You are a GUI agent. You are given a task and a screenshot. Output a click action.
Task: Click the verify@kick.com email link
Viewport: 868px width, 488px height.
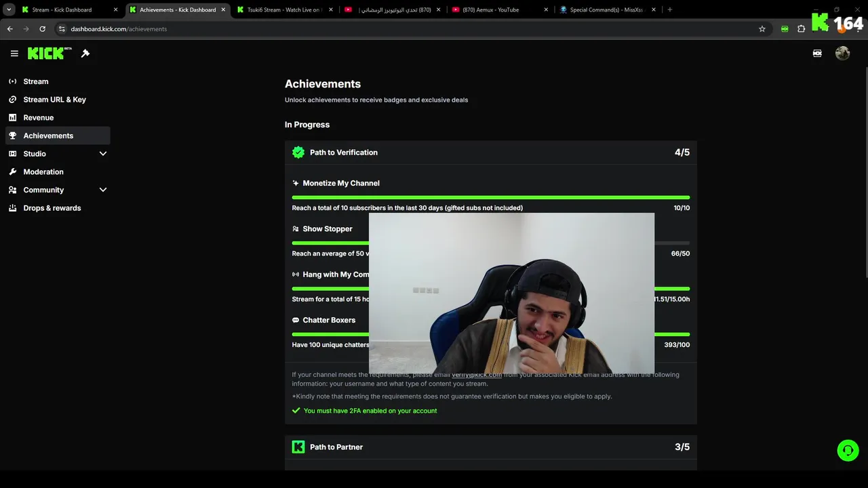click(x=477, y=375)
